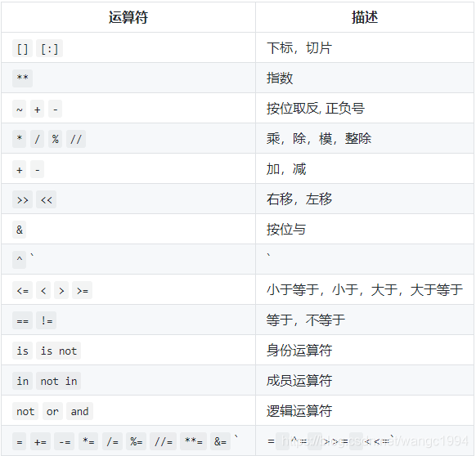Select the 'not' logical operator chip
476x456 pixels.
pyautogui.click(x=25, y=411)
